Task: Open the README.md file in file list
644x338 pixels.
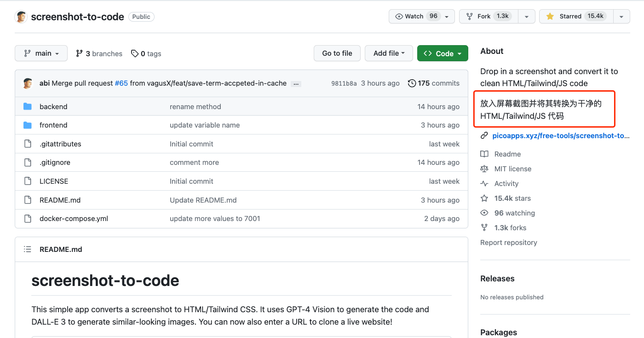Action: (60, 200)
